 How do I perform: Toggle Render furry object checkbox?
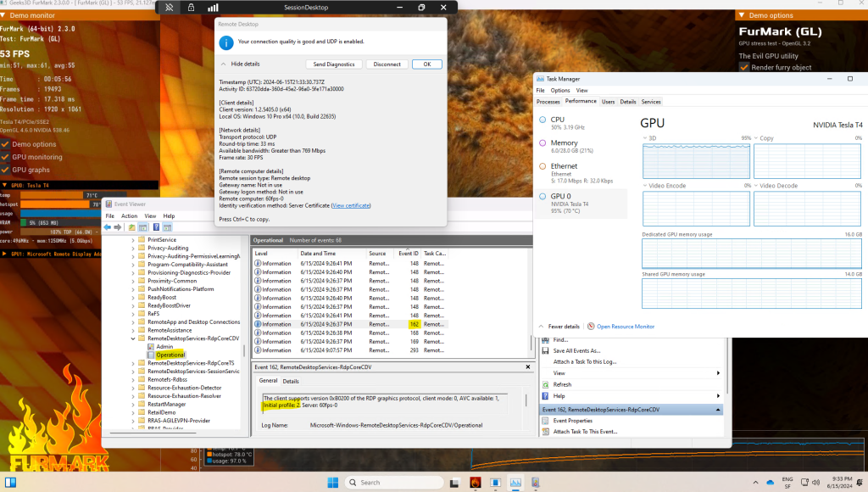tap(744, 67)
